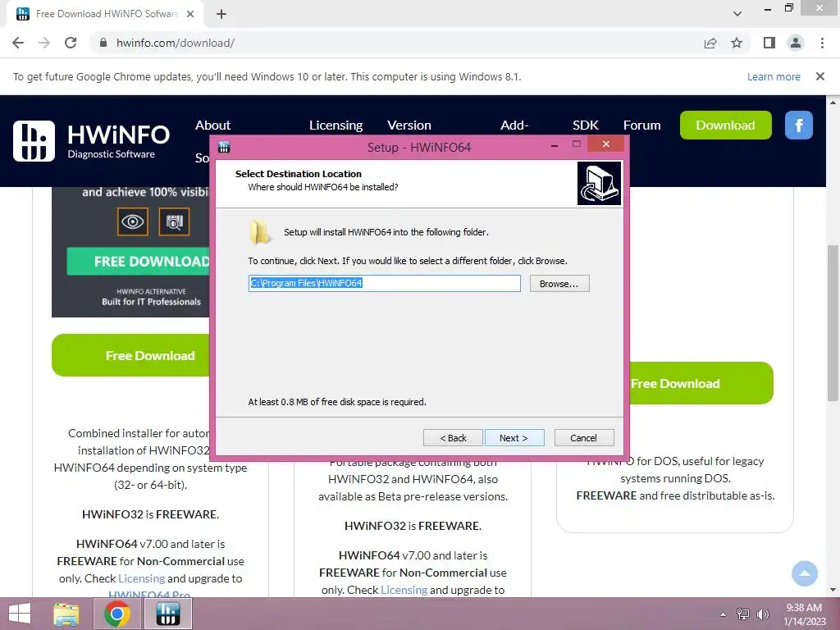Dismiss the Chrome update notification bar

pyautogui.click(x=820, y=76)
